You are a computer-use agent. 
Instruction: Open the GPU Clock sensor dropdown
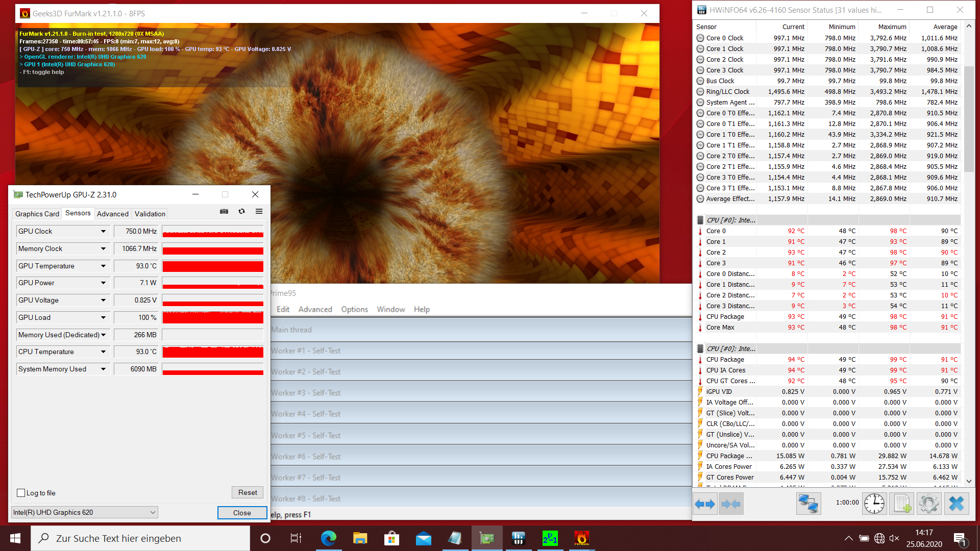tap(103, 232)
